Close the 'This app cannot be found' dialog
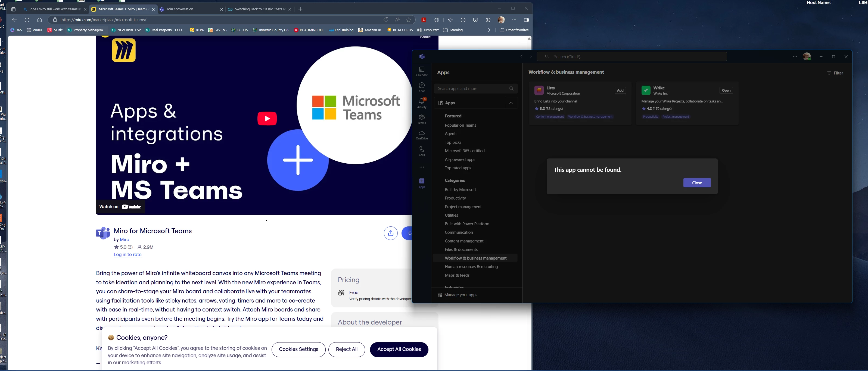868x371 pixels. pos(697,183)
